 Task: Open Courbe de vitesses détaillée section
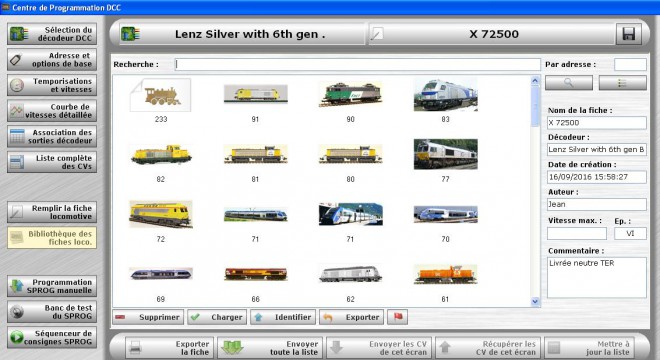coord(52,111)
